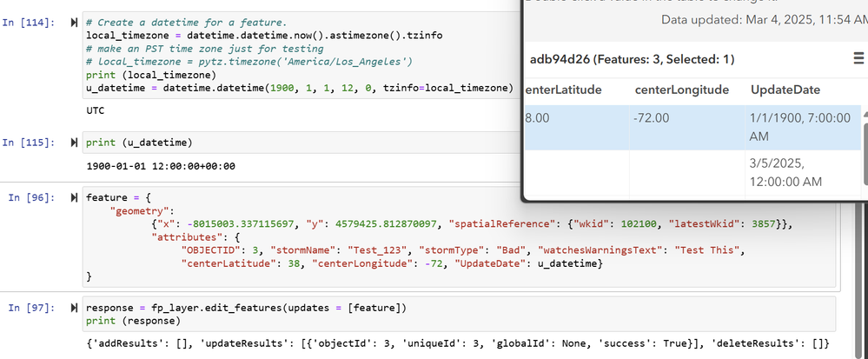The height and width of the screenshot is (359, 868).
Task: Select the 1/1/1900, 7:00:00 AM date cell
Action: point(803,128)
